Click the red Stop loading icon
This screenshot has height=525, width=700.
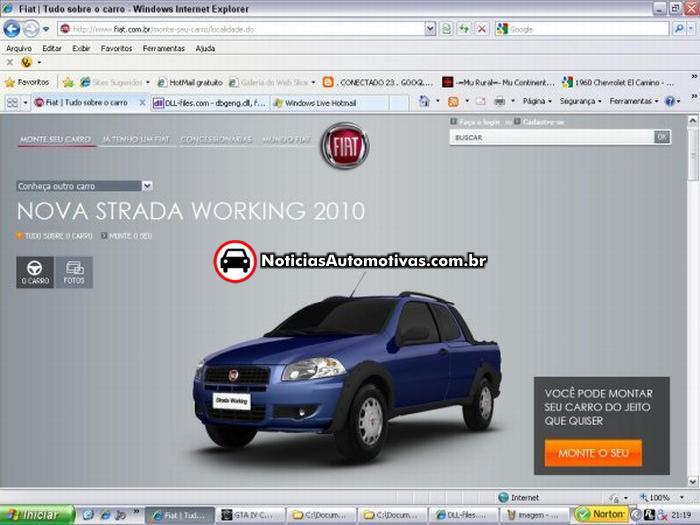(482, 29)
